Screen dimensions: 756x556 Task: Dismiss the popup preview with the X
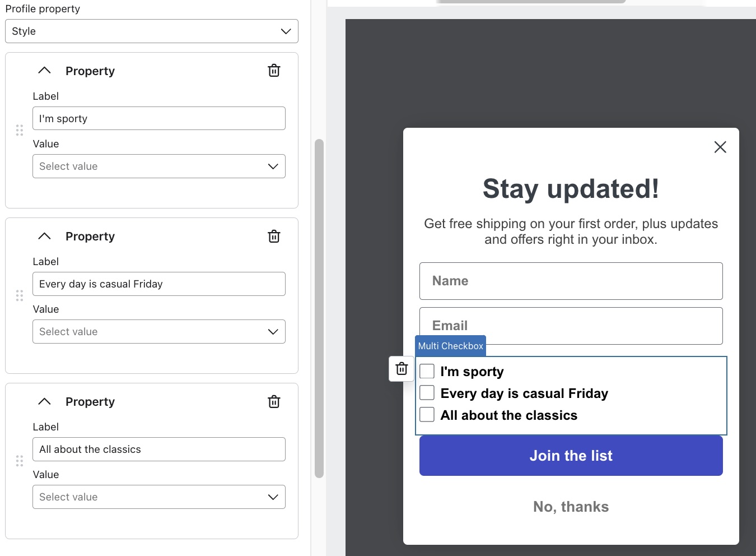tap(720, 147)
